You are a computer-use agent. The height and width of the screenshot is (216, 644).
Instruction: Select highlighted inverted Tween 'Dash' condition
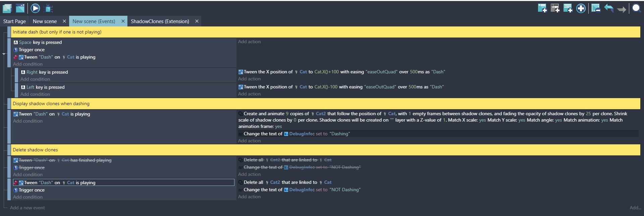(123, 183)
